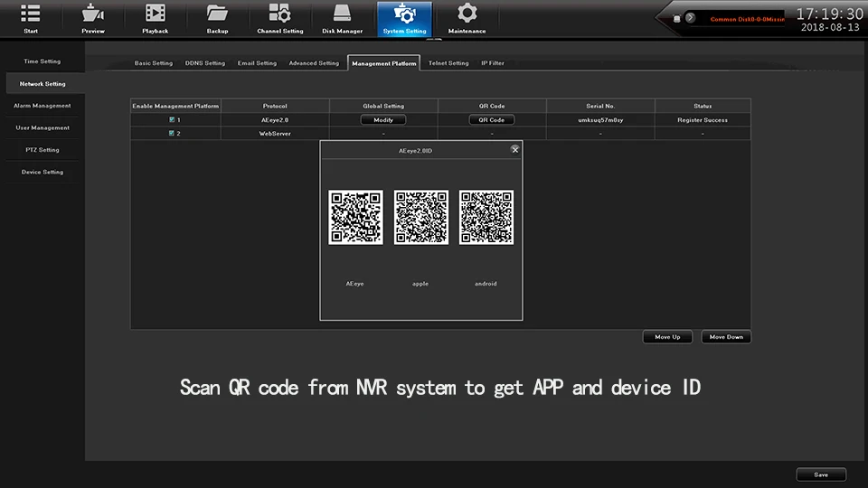Uncheck management platform row 1 checkbox
This screenshot has width=868, height=488.
point(172,119)
